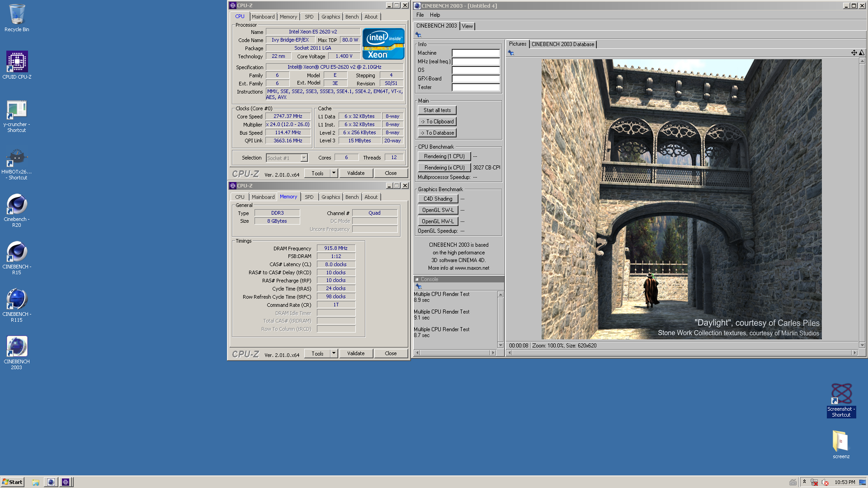The width and height of the screenshot is (868, 488).
Task: Click the 3027 CB-CPU score text
Action: 487,168
